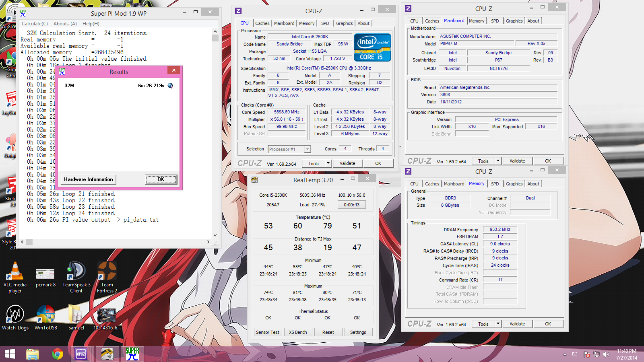The width and height of the screenshot is (644, 362).
Task: Click the 0:00:43 timer button in RealTemp
Action: 352,205
